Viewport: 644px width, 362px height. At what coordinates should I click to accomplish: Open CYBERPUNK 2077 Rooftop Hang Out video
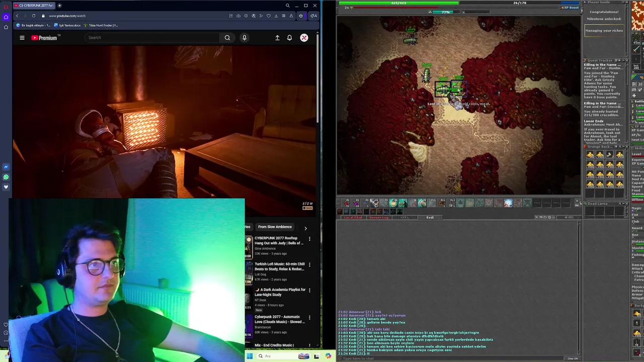coord(279,240)
